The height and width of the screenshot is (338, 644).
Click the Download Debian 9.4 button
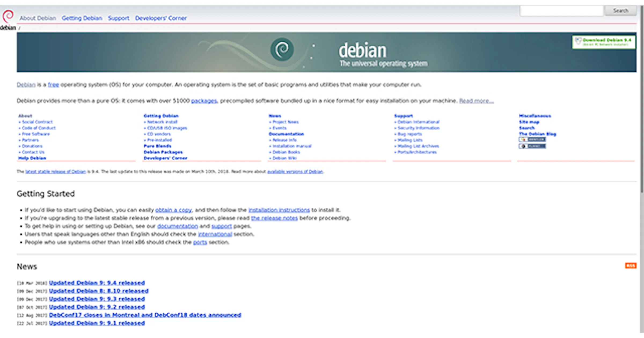[x=604, y=42]
